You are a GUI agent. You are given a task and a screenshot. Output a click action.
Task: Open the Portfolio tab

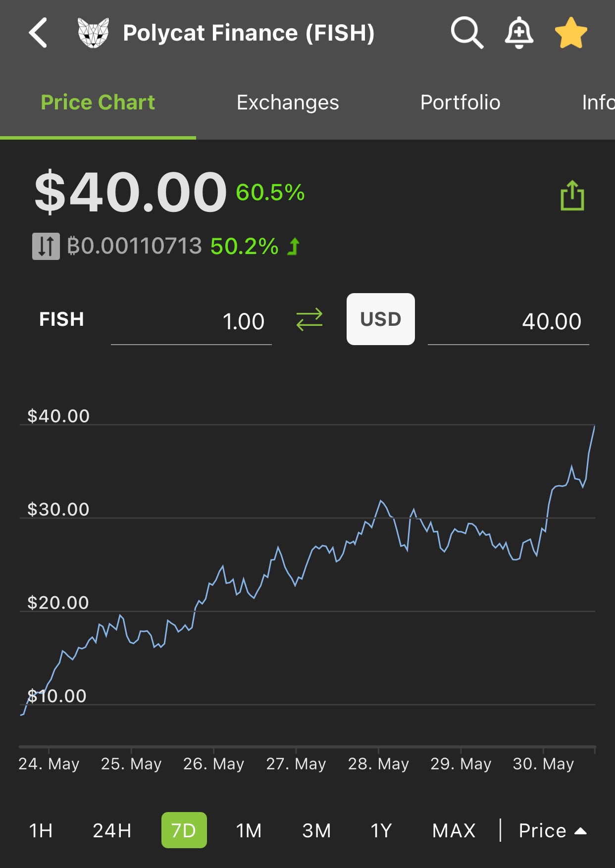pos(460,102)
